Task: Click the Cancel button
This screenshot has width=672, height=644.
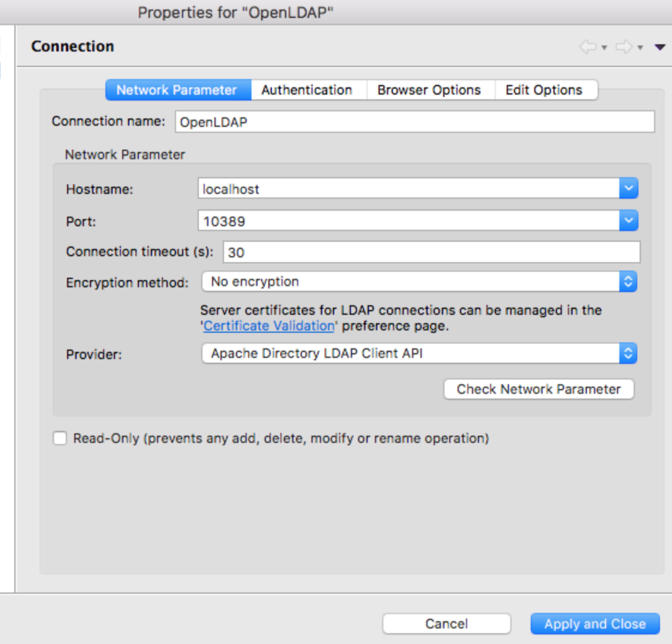Action: [x=446, y=624]
